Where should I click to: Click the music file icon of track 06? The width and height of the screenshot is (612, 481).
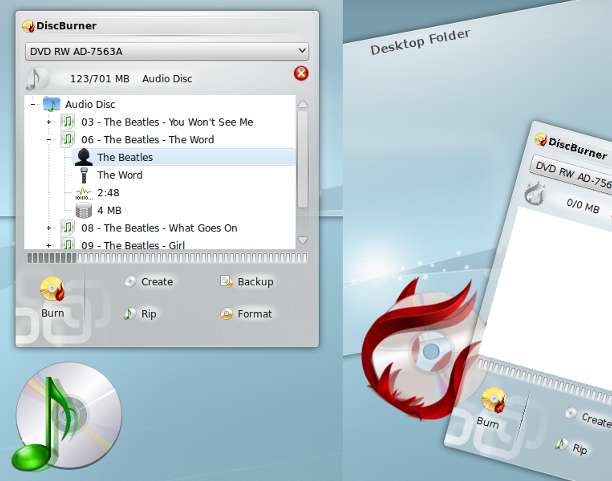[68, 139]
